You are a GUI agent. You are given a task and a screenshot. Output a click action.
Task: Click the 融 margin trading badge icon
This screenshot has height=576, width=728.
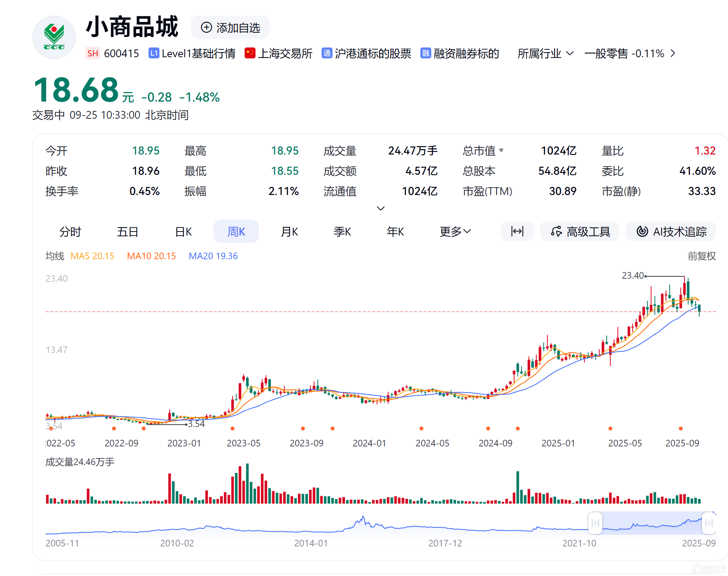[425, 53]
